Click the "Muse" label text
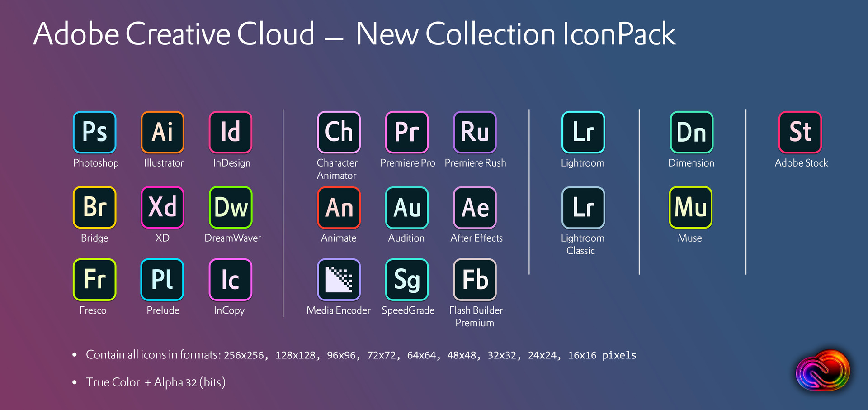This screenshot has height=410, width=868. coord(690,238)
